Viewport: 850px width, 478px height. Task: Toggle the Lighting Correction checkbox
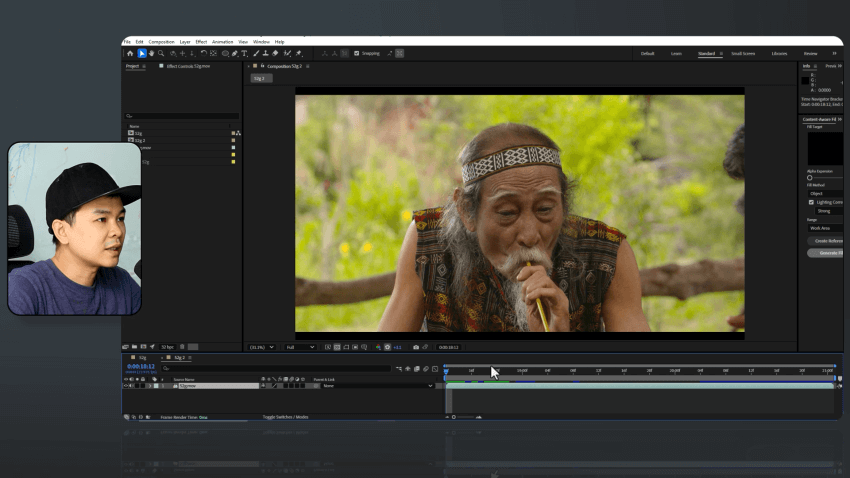click(x=812, y=202)
